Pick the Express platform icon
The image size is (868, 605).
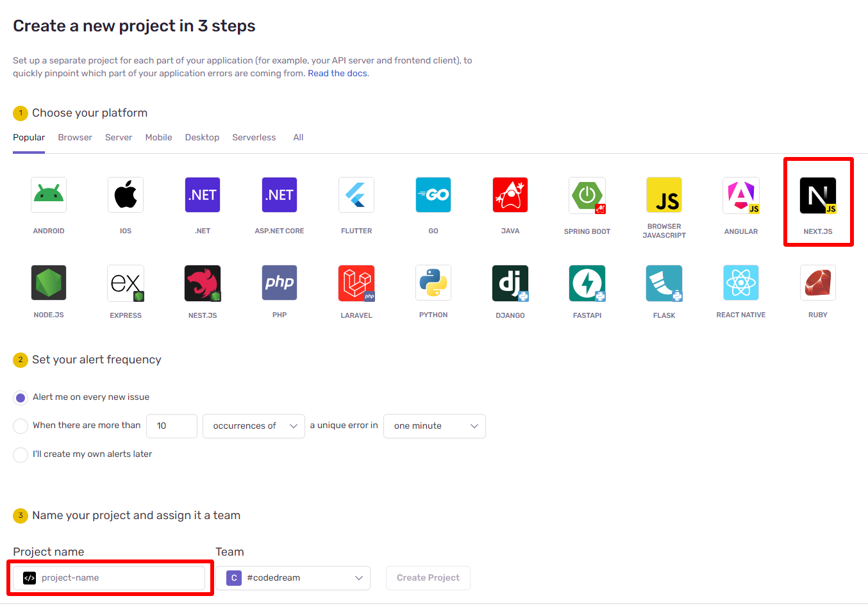click(x=126, y=283)
